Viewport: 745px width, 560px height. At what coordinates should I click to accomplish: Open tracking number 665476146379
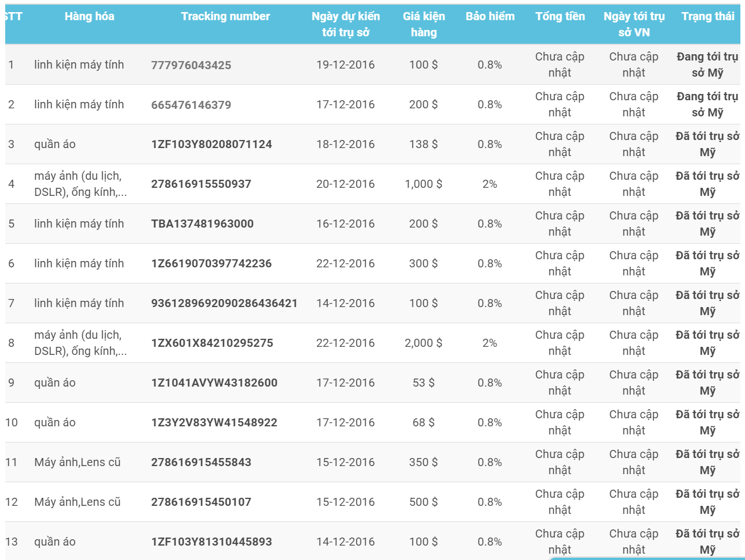point(191,105)
